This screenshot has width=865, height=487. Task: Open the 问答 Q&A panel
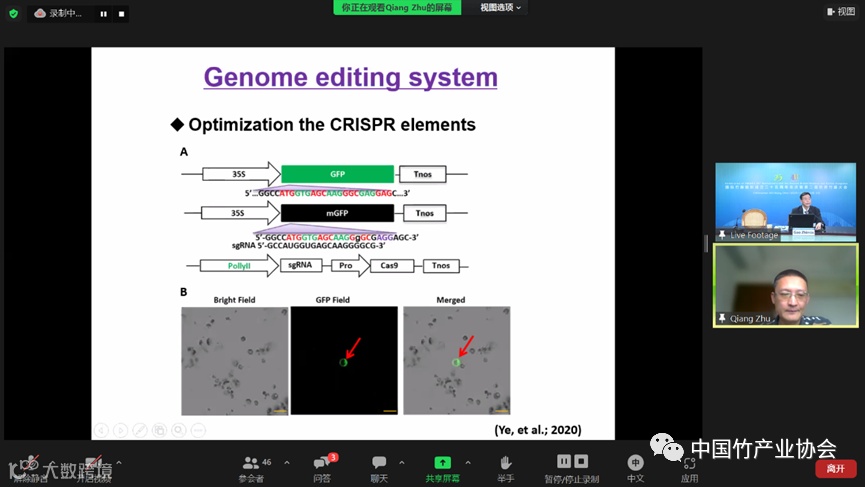pos(322,469)
